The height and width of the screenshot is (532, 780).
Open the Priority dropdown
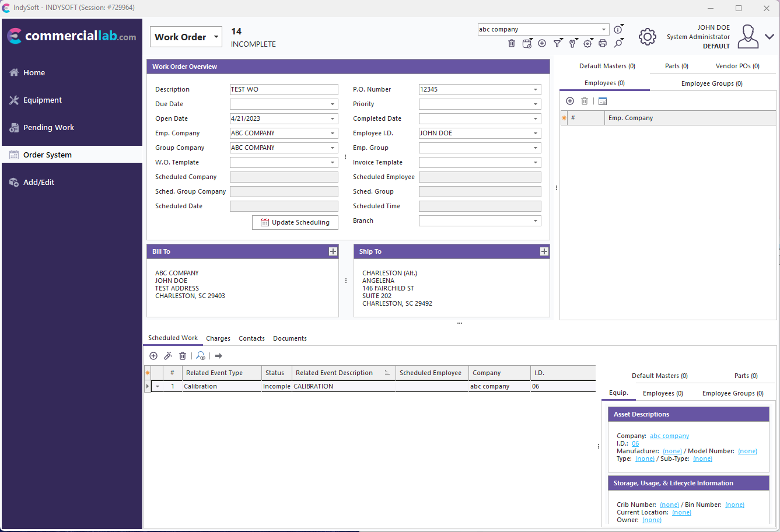[x=536, y=104]
